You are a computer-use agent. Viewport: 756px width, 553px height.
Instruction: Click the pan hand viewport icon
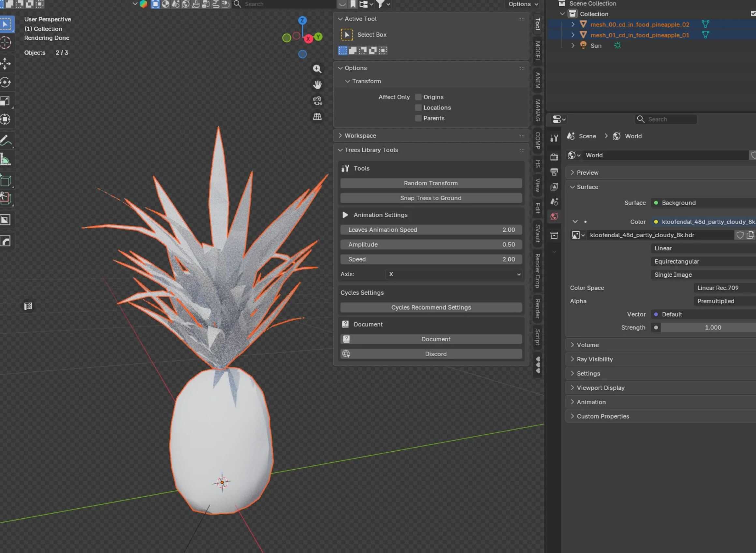click(317, 85)
